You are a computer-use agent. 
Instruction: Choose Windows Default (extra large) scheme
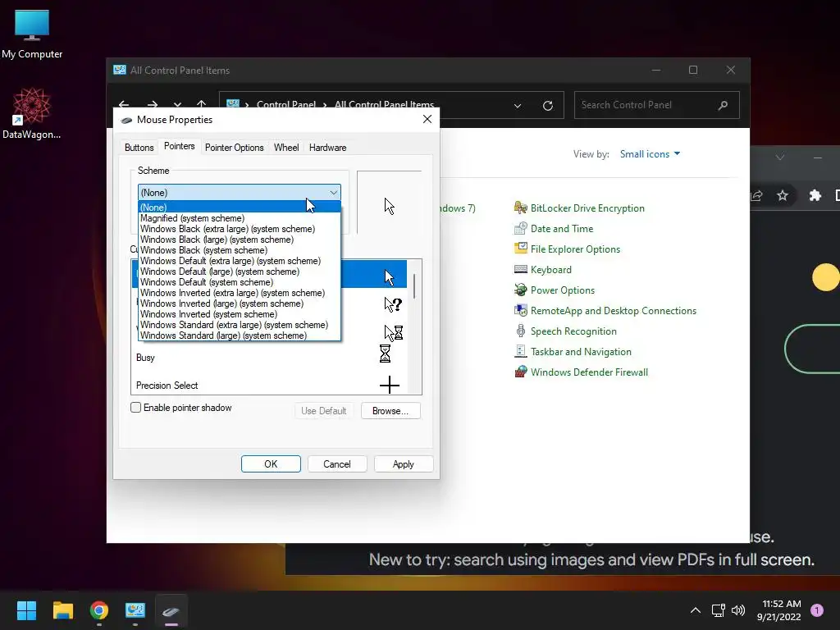[239, 261]
